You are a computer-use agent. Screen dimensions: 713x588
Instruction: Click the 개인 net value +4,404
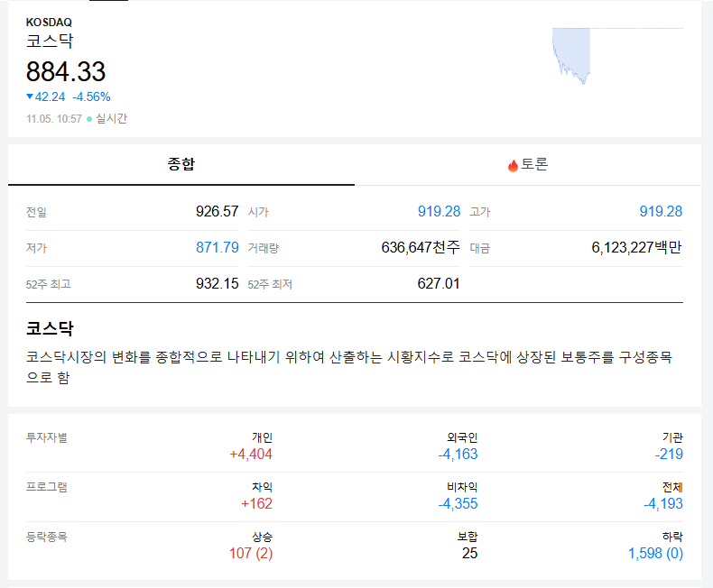click(x=251, y=454)
